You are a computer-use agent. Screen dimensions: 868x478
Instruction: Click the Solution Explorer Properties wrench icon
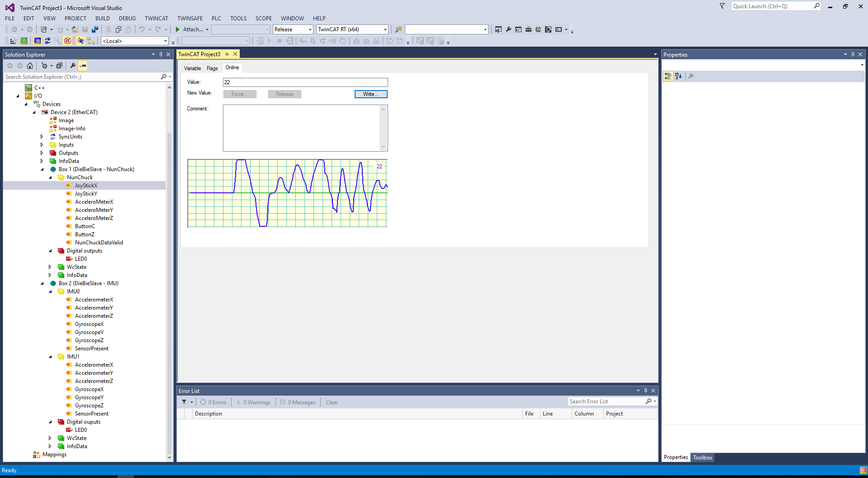73,66
